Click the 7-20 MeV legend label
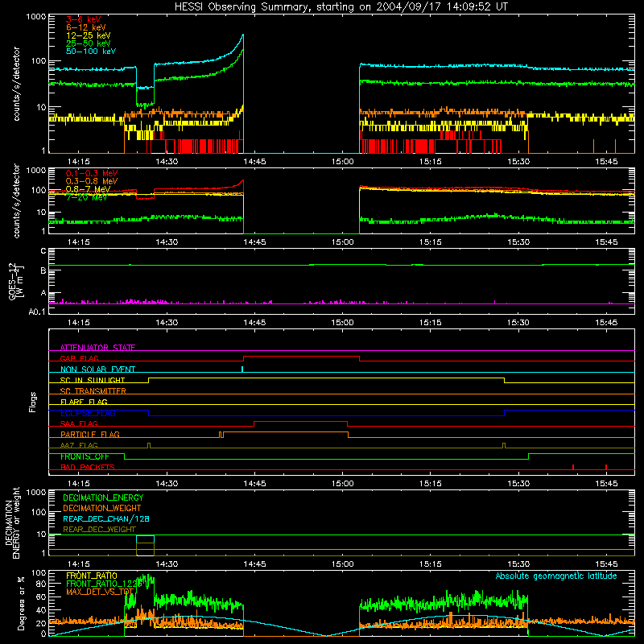The width and height of the screenshot is (644, 644). (87, 197)
